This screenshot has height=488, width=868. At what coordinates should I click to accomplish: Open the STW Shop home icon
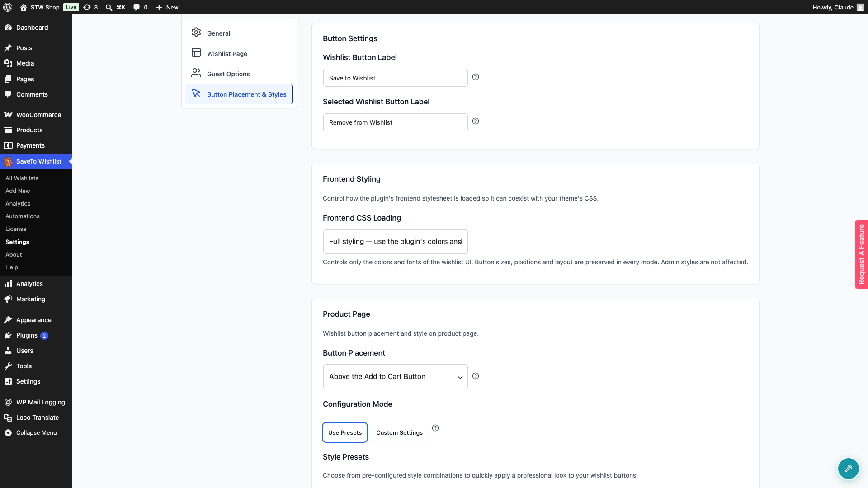pyautogui.click(x=24, y=7)
